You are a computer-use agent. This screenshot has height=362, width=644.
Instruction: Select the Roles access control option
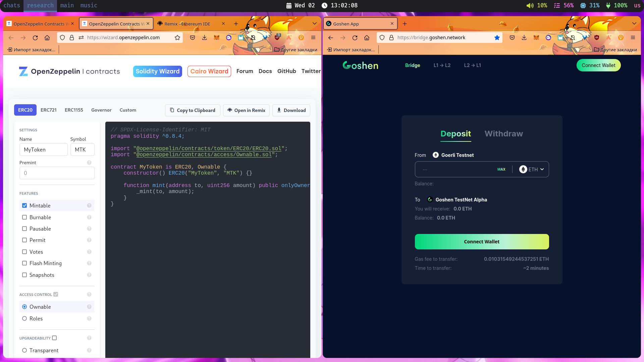point(24,318)
